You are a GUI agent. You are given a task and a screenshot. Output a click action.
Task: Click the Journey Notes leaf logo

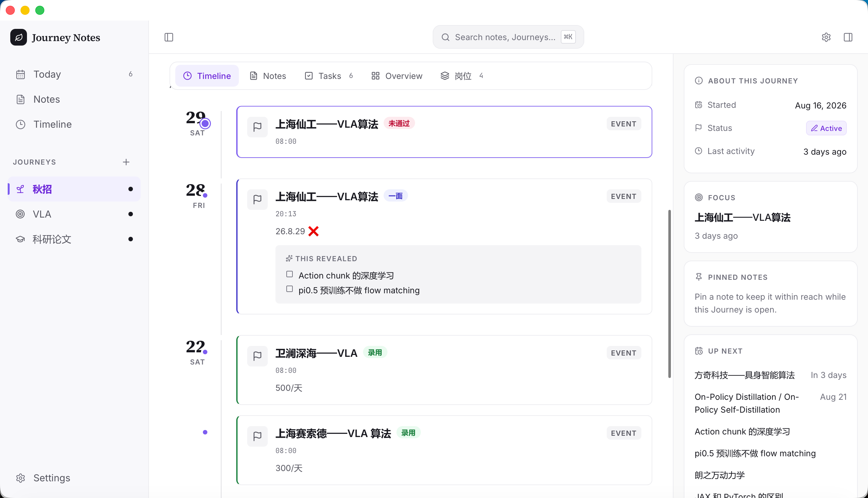[19, 37]
